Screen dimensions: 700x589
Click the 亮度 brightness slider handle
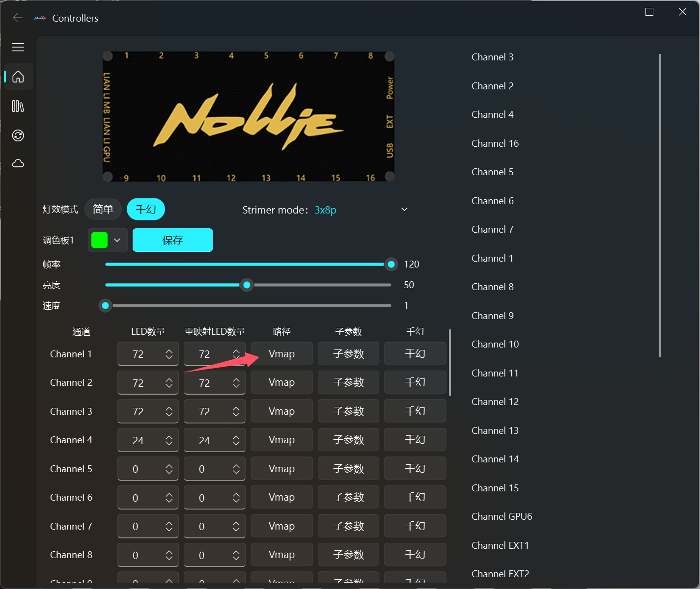pos(247,285)
